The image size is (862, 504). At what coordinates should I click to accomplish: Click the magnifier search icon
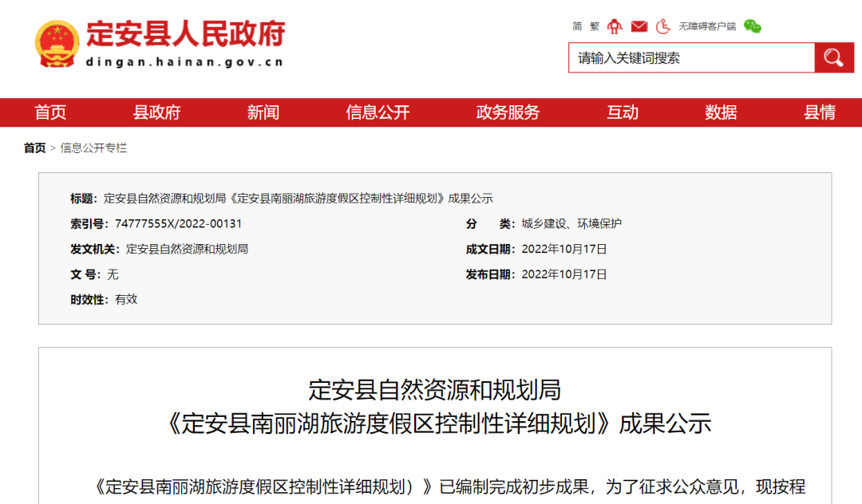point(834,57)
